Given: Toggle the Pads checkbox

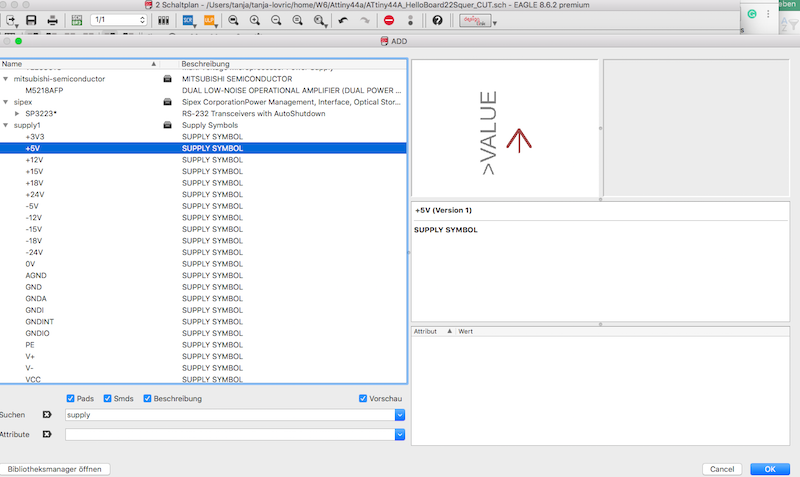Looking at the screenshot, I should [70, 398].
